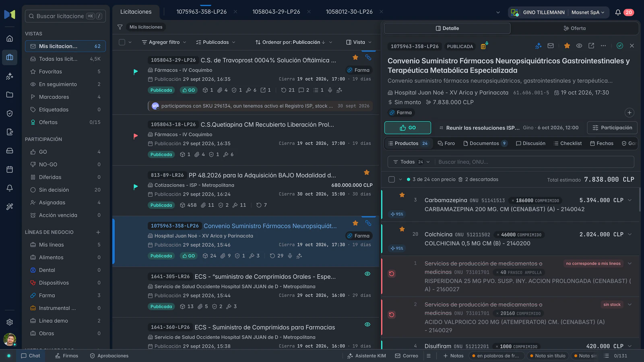Open the home icon in left rail

pos(10,39)
